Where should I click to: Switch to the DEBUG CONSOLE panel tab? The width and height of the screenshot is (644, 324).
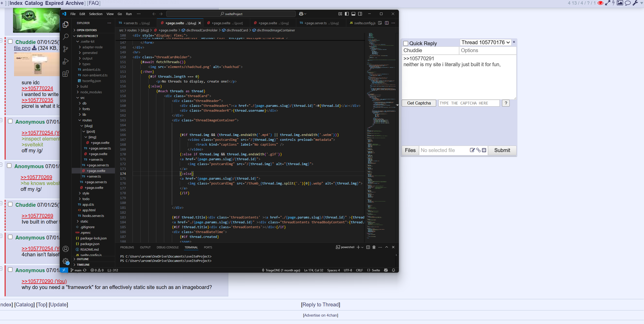[168, 247]
